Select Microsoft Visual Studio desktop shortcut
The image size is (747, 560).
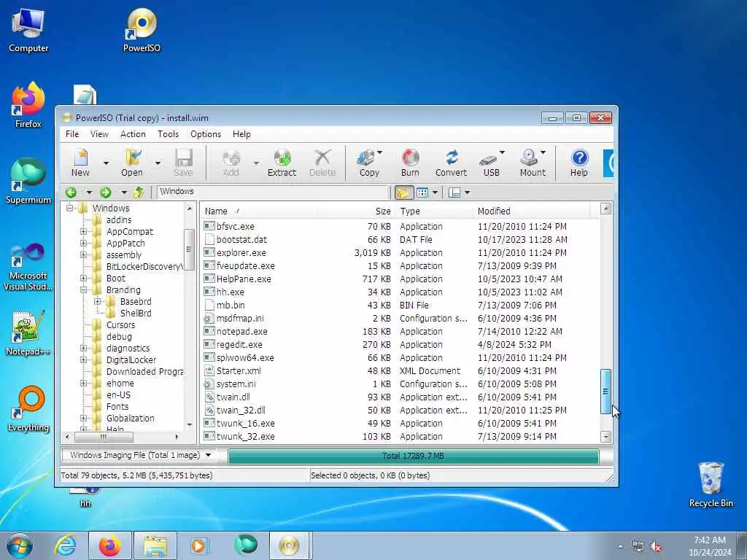(28, 267)
